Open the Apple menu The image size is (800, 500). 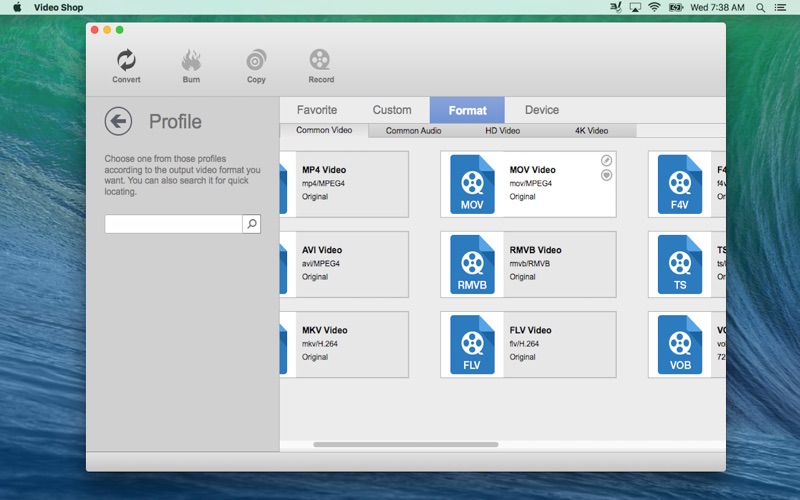[x=17, y=7]
